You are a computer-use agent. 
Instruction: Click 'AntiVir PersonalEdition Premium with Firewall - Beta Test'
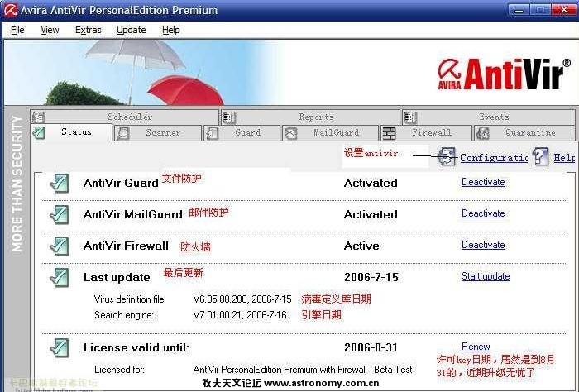click(x=303, y=370)
